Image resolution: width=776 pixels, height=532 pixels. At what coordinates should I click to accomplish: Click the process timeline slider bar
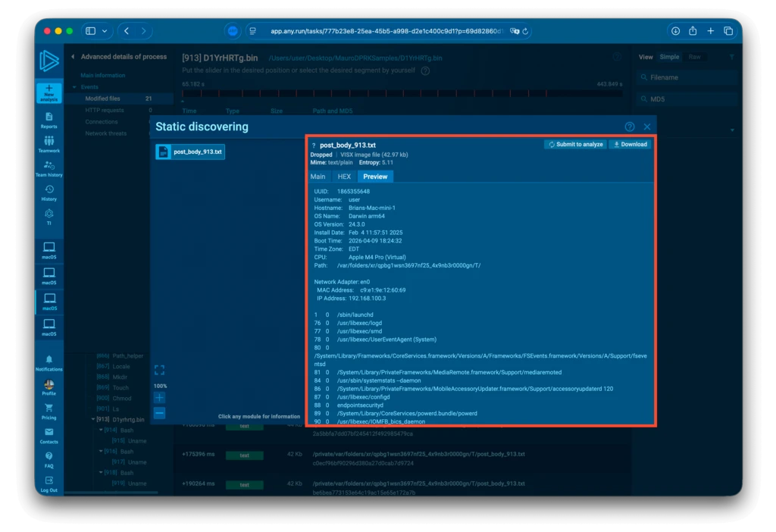pos(402,95)
